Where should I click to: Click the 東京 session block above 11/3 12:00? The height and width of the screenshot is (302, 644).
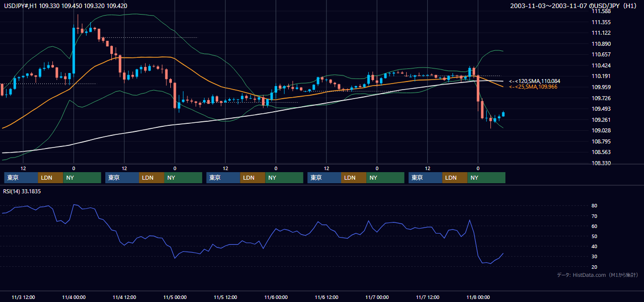21,178
